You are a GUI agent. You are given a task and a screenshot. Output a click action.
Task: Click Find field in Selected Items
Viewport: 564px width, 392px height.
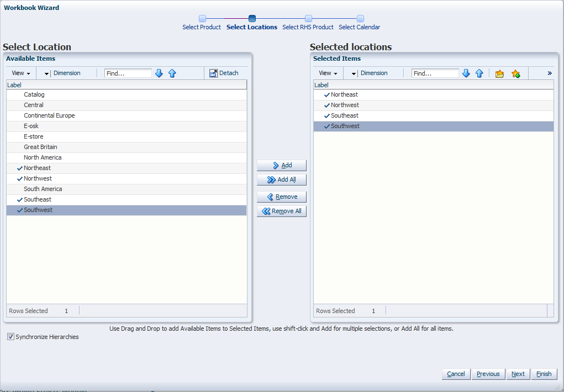point(435,73)
